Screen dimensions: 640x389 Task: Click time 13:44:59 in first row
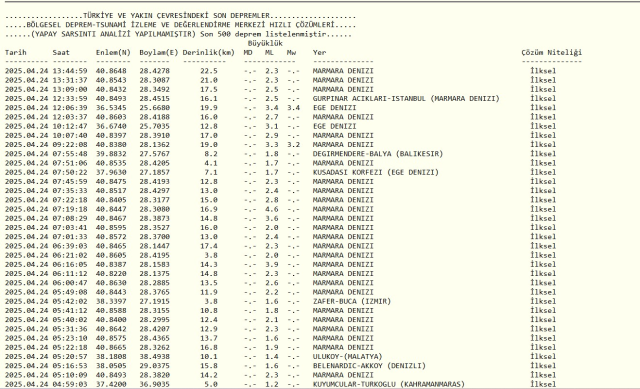coord(70,71)
